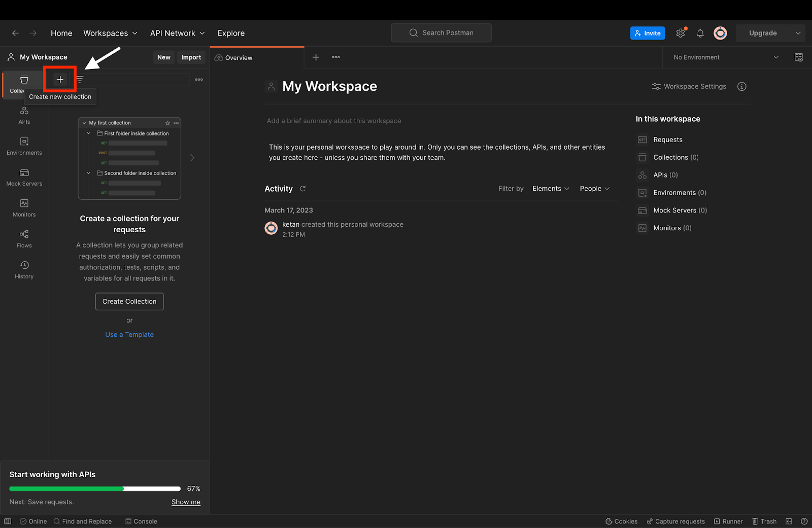Open the notifications bell
812x528 pixels.
(x=700, y=33)
